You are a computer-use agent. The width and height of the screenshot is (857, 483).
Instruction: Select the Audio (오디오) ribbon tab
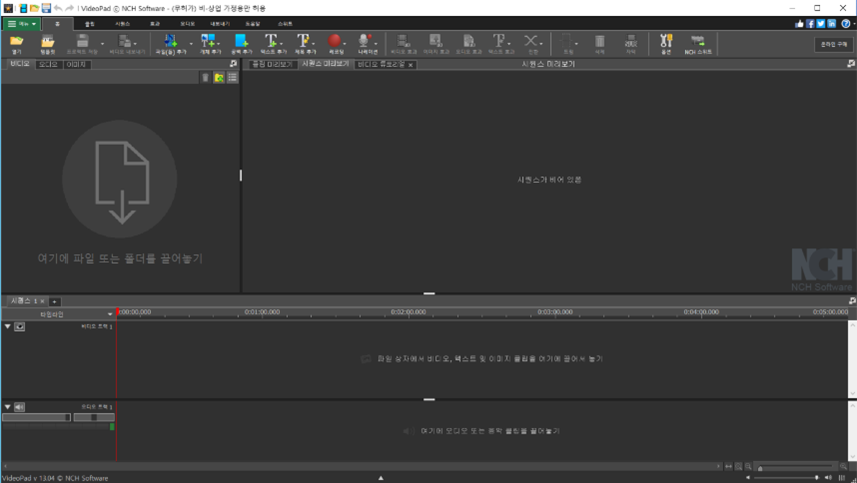click(x=187, y=24)
